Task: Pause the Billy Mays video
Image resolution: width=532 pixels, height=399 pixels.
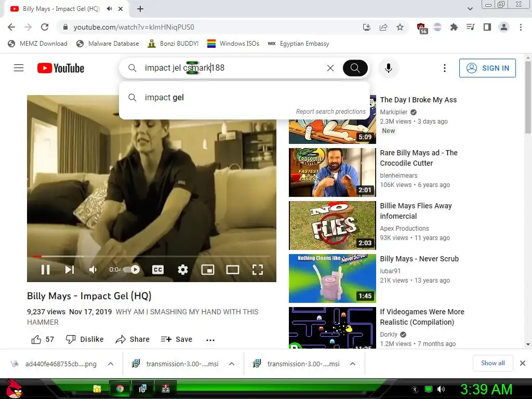Action: click(x=46, y=270)
